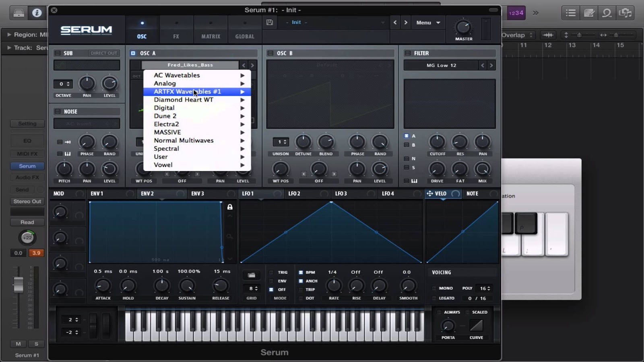Click the SUB DIRECT OUT button

click(x=104, y=53)
